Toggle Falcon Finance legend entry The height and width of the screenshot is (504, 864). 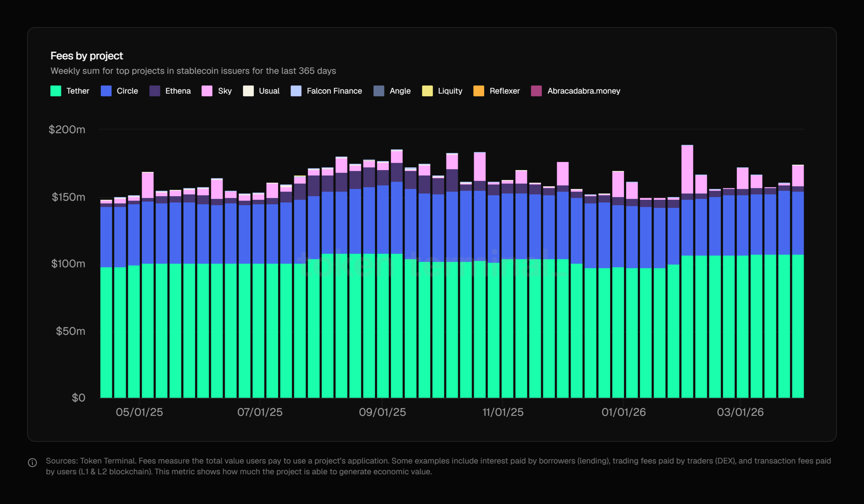coord(334,91)
